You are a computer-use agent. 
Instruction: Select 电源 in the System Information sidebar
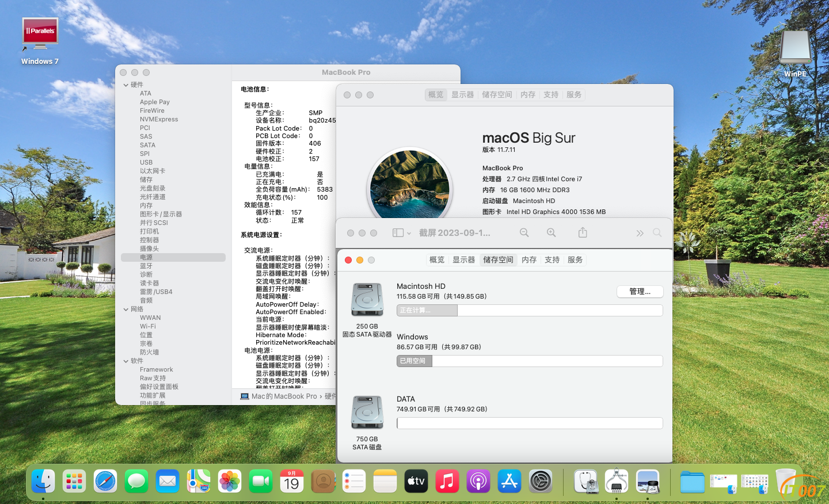pyautogui.click(x=173, y=258)
